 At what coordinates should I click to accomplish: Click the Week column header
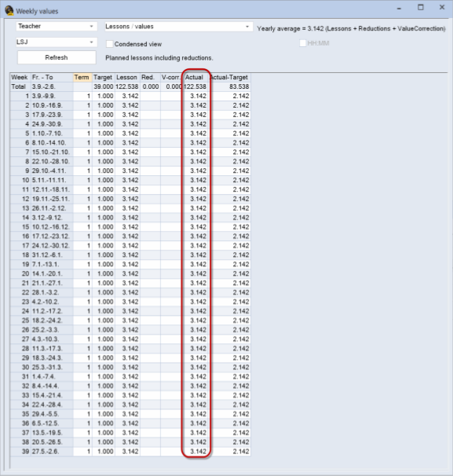20,78
